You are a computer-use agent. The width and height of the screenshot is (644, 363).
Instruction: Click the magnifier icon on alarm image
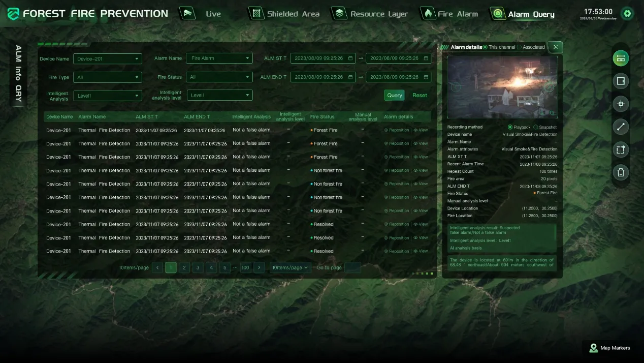(x=552, y=113)
